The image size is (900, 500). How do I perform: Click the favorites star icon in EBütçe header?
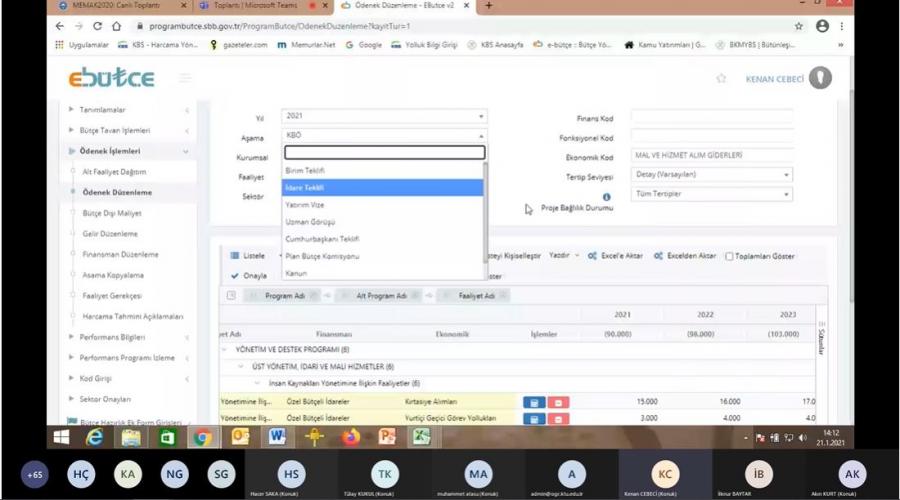(x=721, y=78)
